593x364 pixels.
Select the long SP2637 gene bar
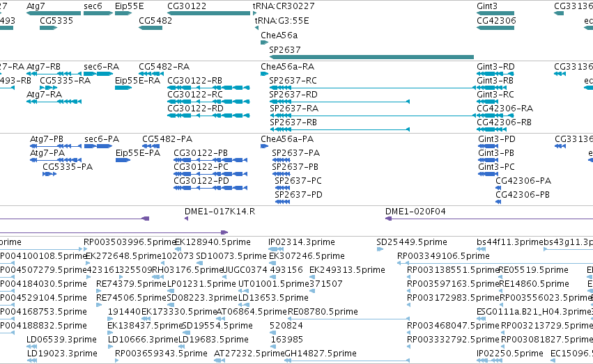click(x=371, y=57)
